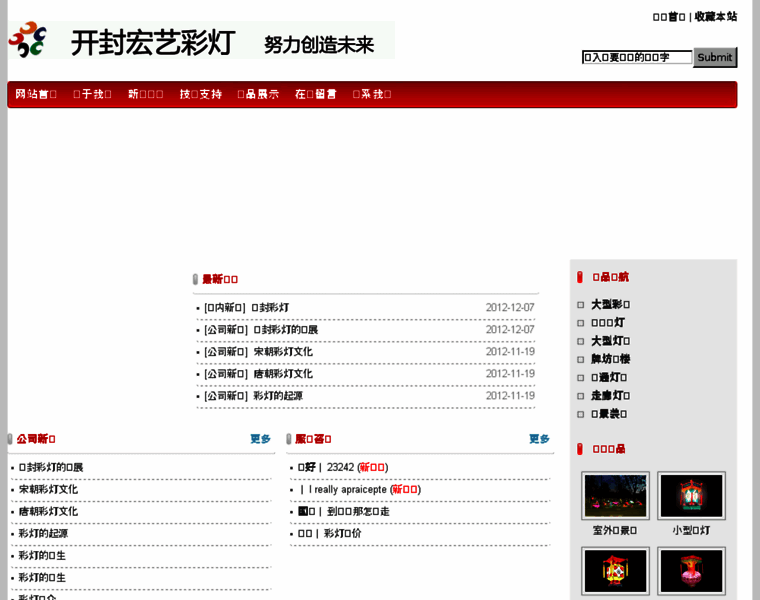This screenshot has height=600, width=760.
Task: Go to the 在线留言 menu item
Action: (316, 94)
